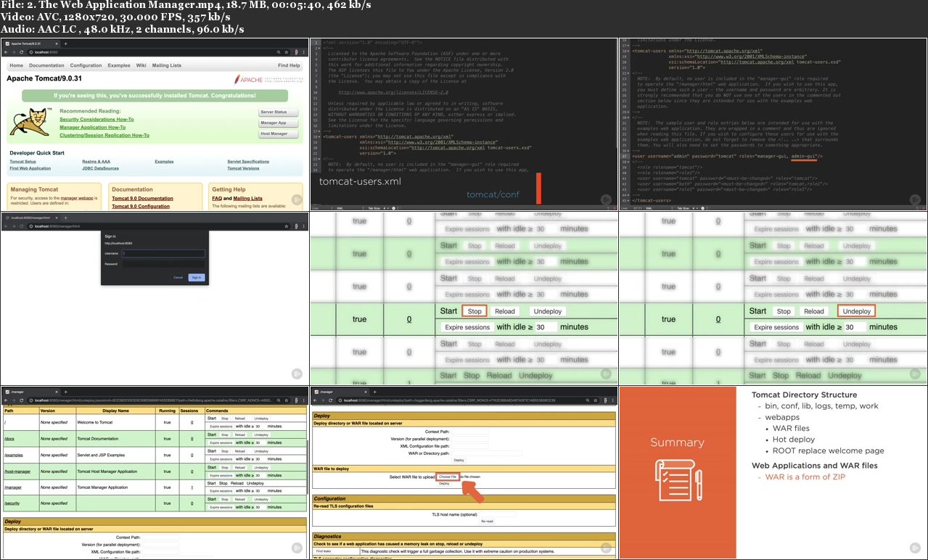The image size is (928, 560).
Task: Click the Apache LICENSE-2.0 URL in the XML editor
Action: tap(393, 93)
